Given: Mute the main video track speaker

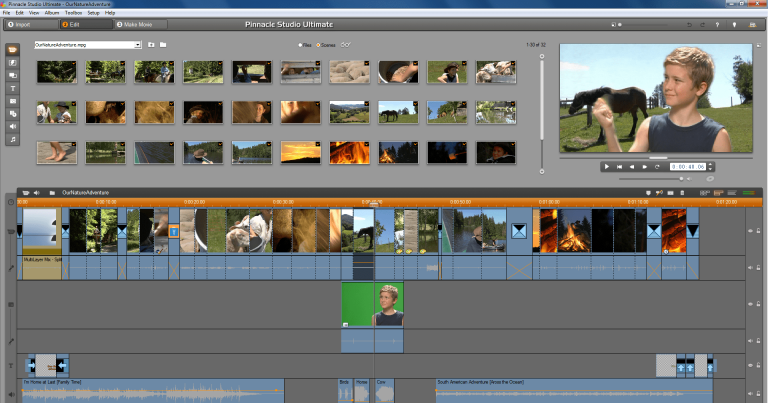Looking at the screenshot, I should click(750, 231).
